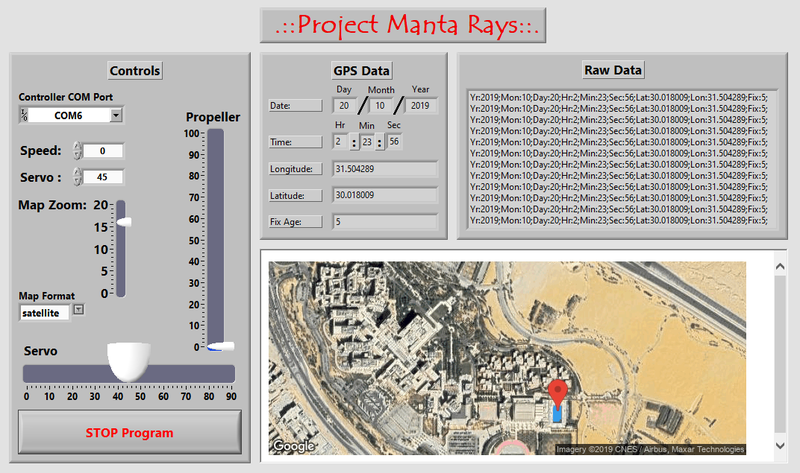Viewport: 800px width, 473px height.
Task: Click the Date: label box
Action: tap(295, 106)
